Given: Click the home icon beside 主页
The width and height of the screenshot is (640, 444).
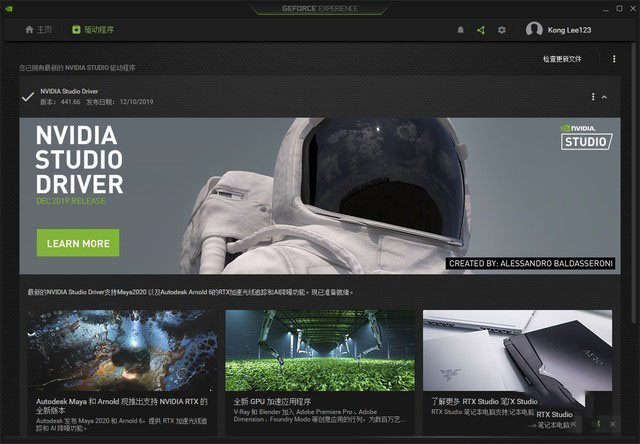Looking at the screenshot, I should tap(29, 30).
